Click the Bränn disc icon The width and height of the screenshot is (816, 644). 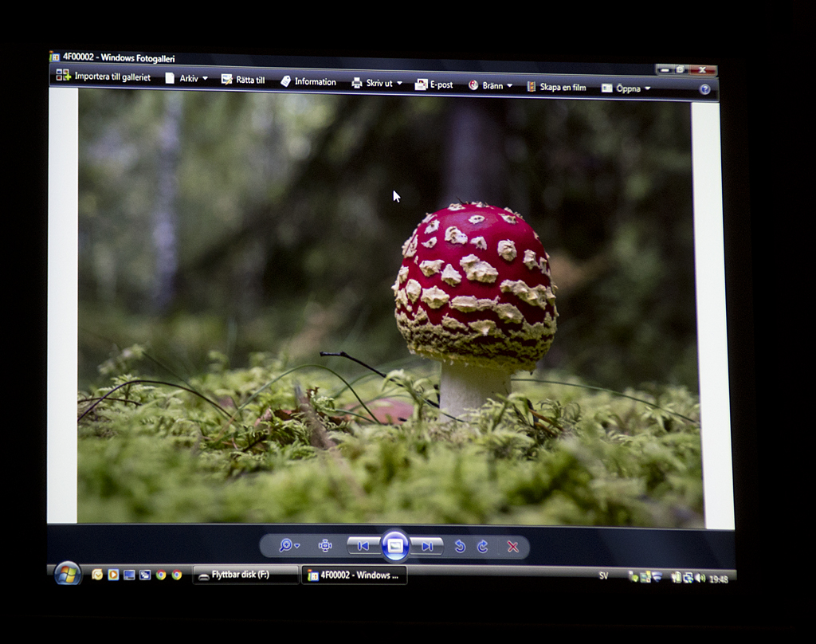point(473,85)
